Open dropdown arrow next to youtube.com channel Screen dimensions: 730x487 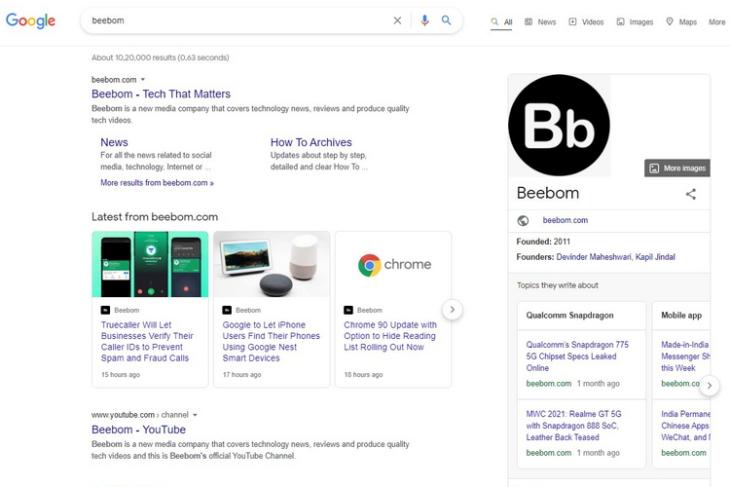[195, 415]
